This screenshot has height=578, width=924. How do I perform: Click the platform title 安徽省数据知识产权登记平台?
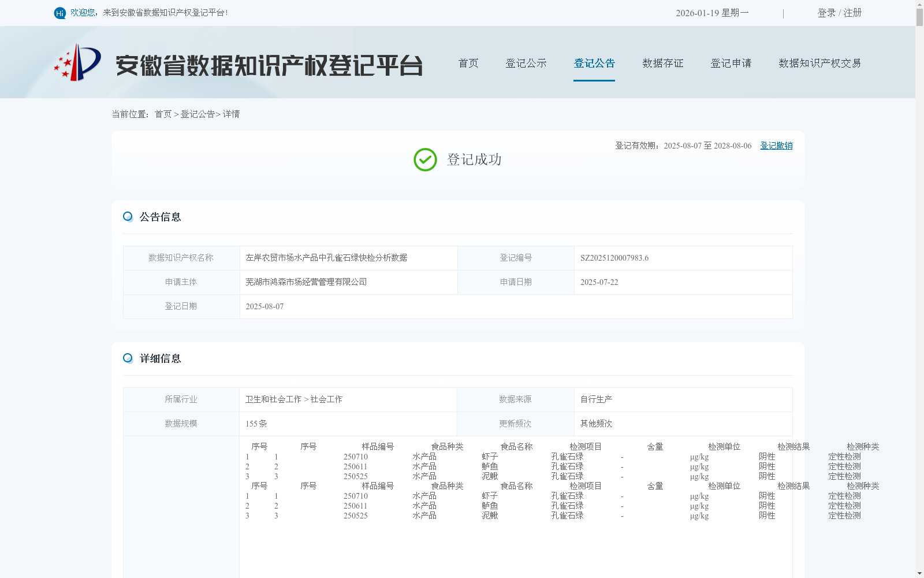(x=269, y=65)
